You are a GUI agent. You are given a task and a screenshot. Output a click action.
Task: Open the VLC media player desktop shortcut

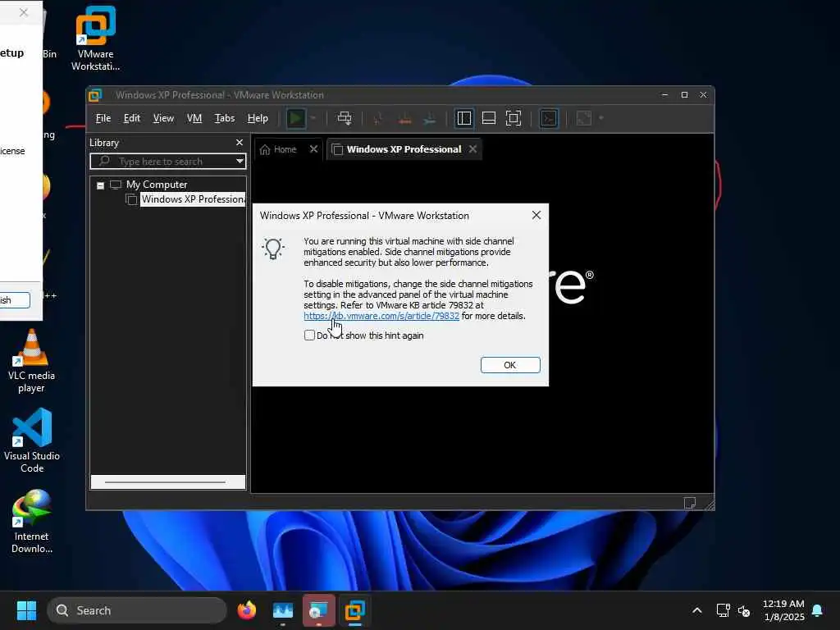[31, 361]
